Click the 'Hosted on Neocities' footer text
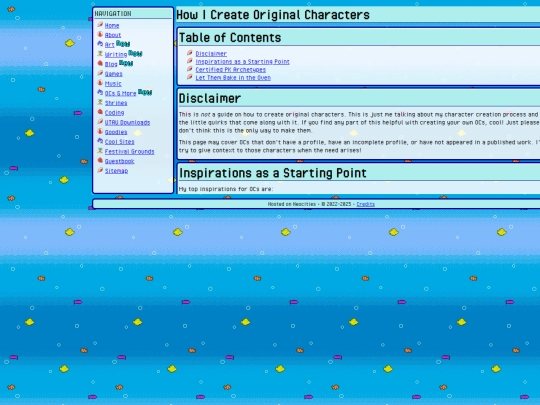 (x=292, y=204)
